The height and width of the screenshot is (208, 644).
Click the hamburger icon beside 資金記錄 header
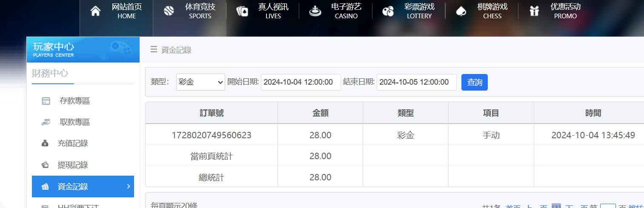coord(154,50)
